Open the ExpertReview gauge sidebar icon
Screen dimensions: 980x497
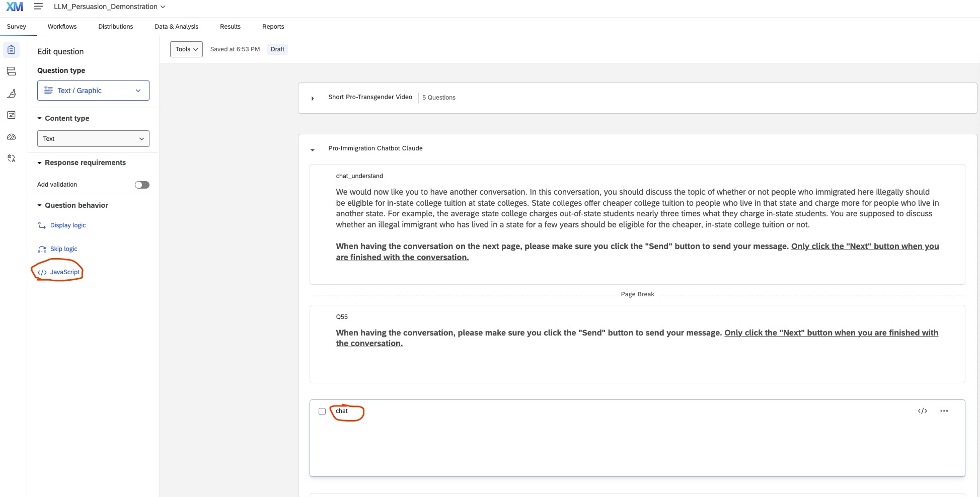[12, 137]
